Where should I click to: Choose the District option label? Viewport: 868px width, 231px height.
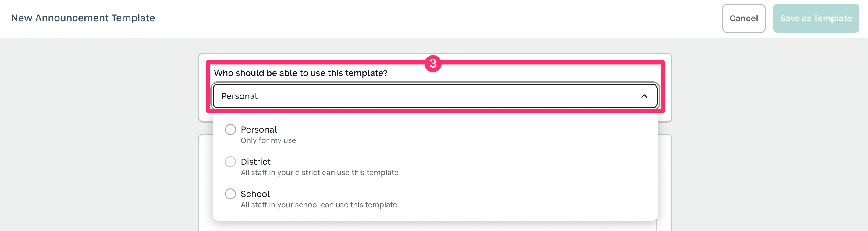255,162
